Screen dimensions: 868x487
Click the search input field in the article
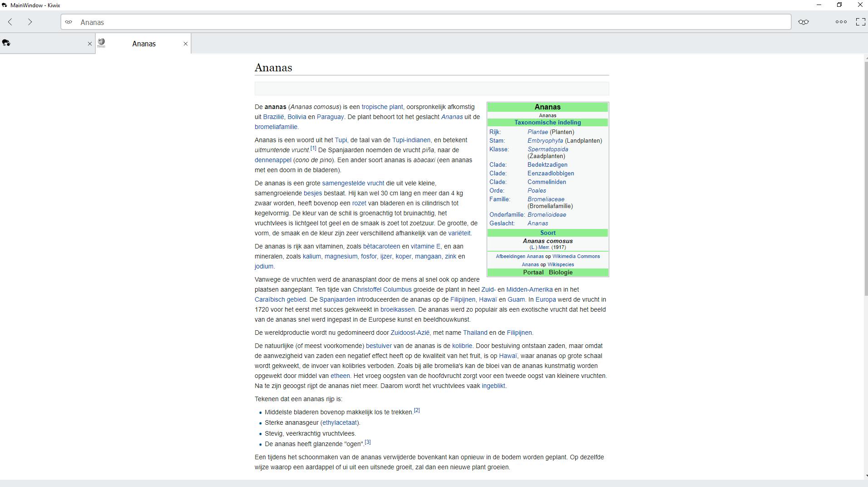click(431, 88)
